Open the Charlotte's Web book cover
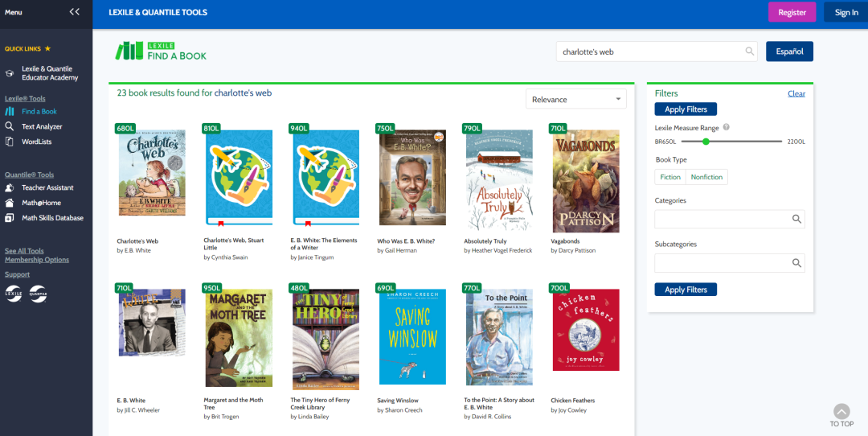 [x=151, y=181]
